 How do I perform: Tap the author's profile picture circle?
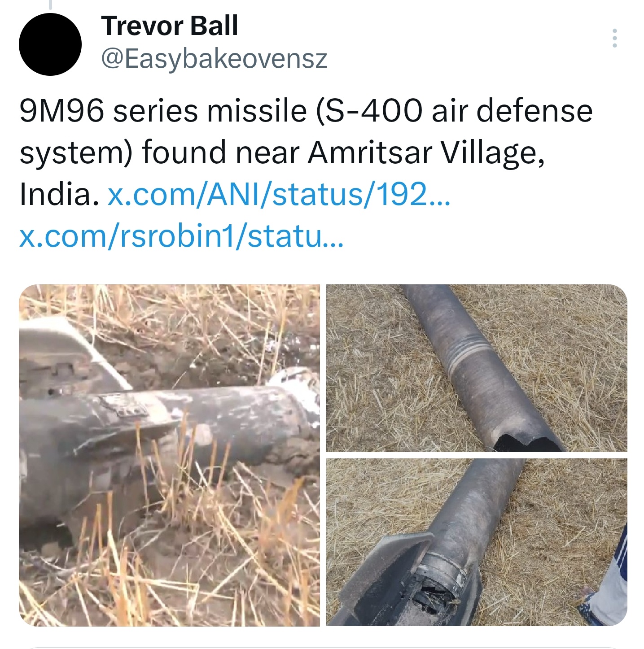coord(50,44)
